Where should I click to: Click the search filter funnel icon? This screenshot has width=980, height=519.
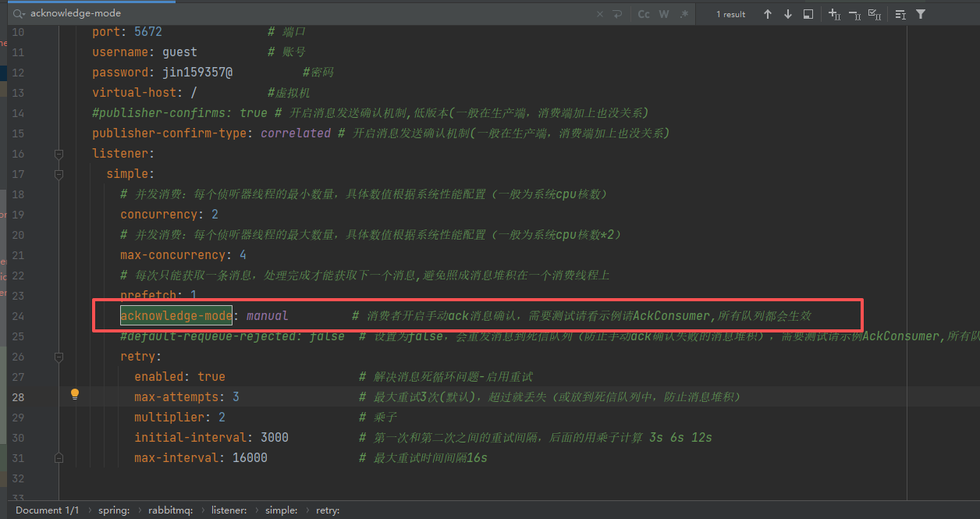tap(921, 14)
